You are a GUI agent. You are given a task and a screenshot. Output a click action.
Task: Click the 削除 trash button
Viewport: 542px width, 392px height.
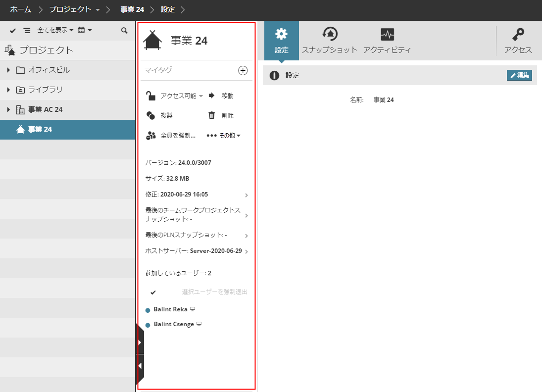(x=221, y=115)
